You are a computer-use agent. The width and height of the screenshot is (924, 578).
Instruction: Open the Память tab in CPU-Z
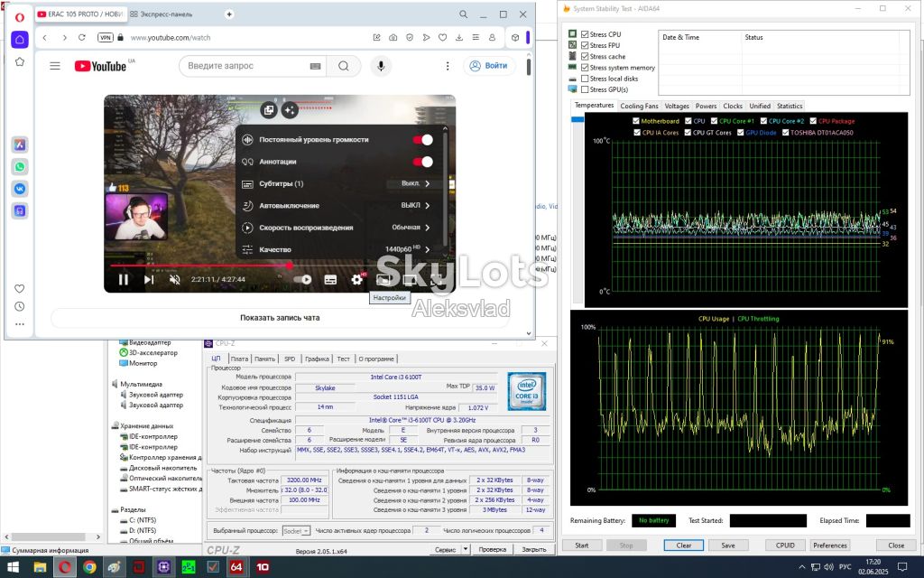(x=264, y=359)
